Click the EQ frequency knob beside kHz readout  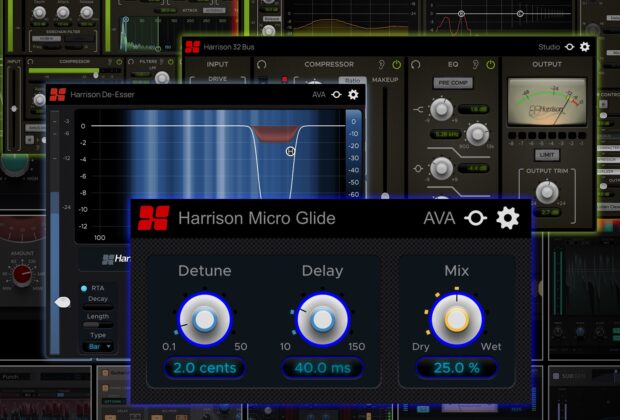[x=477, y=134]
